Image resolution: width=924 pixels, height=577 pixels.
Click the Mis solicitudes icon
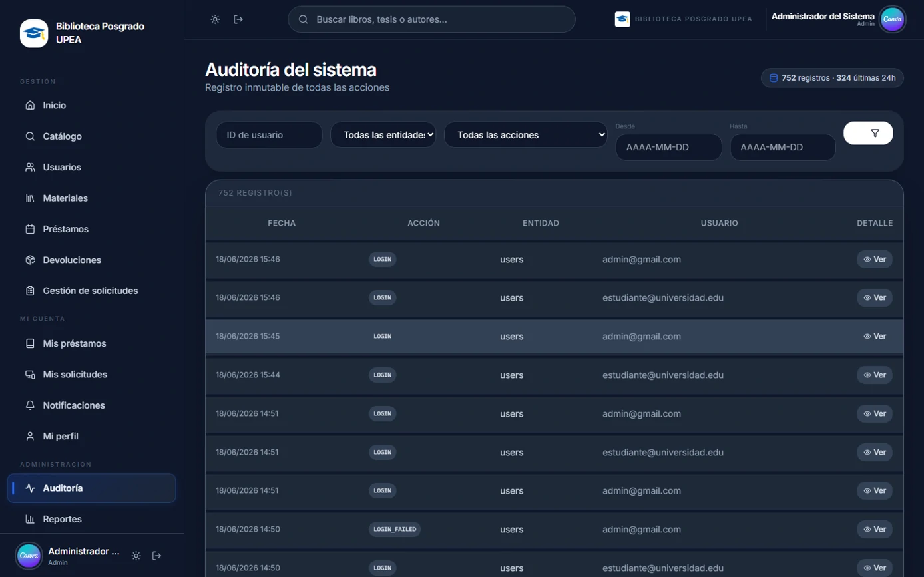pyautogui.click(x=30, y=375)
